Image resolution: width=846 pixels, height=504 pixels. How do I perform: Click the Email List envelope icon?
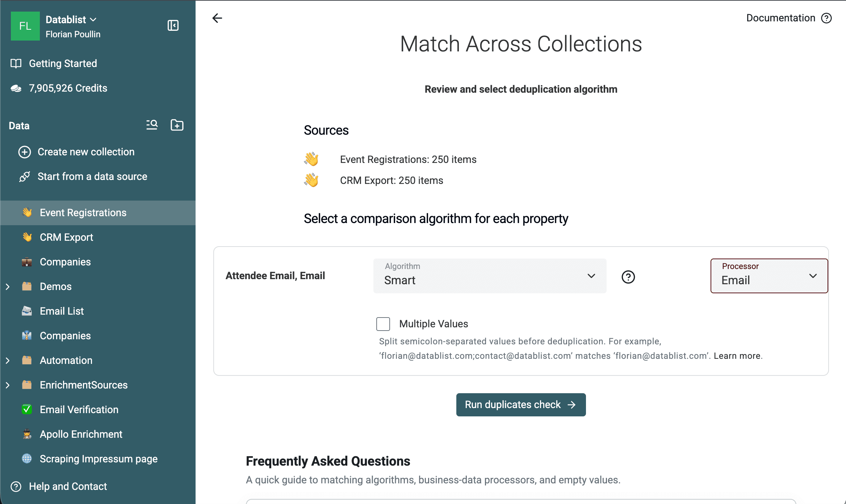(27, 311)
